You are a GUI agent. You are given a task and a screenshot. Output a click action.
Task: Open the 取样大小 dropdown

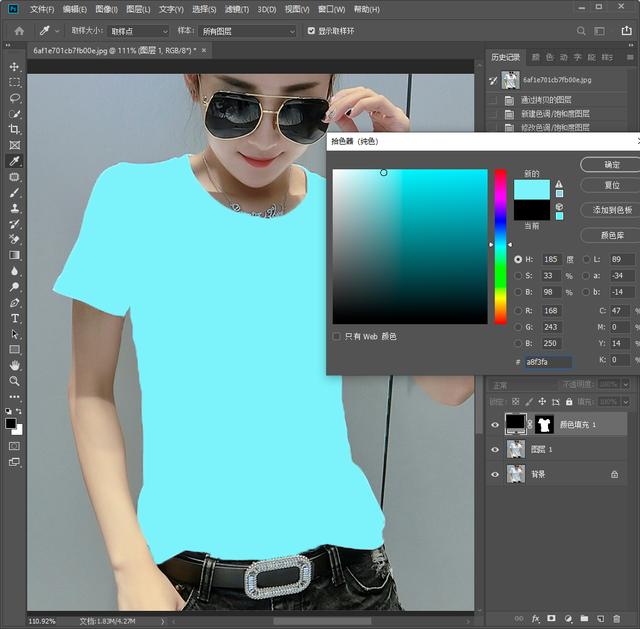(x=138, y=31)
